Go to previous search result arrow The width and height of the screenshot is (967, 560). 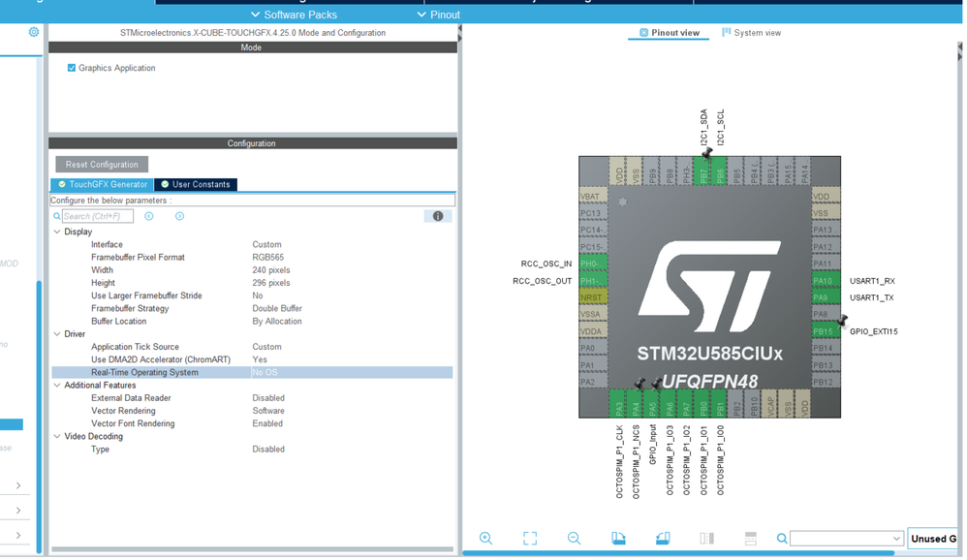coord(148,216)
